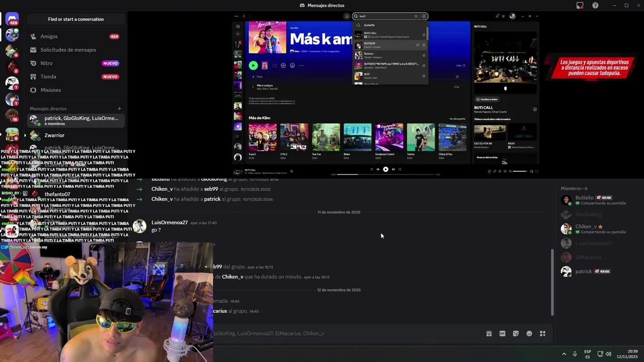The image size is (644, 362).
Task: Toggle Spotify Your Library sidebar icon
Action: 238,26
